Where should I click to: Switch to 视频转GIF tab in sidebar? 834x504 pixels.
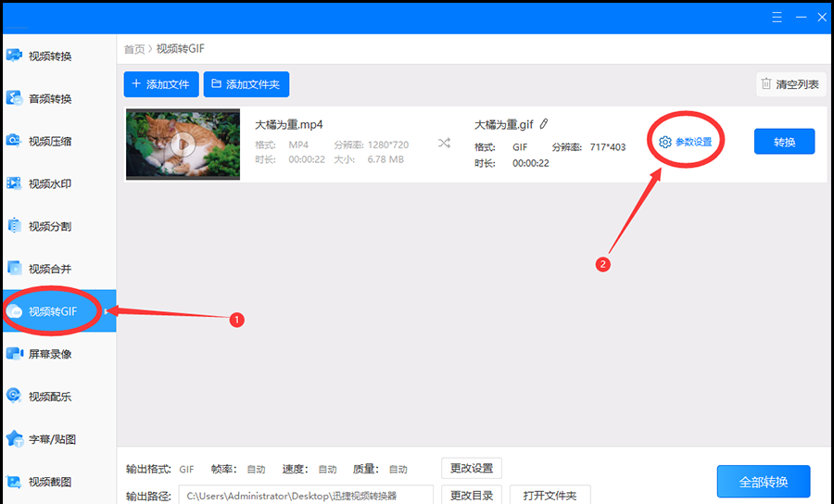coord(52,312)
